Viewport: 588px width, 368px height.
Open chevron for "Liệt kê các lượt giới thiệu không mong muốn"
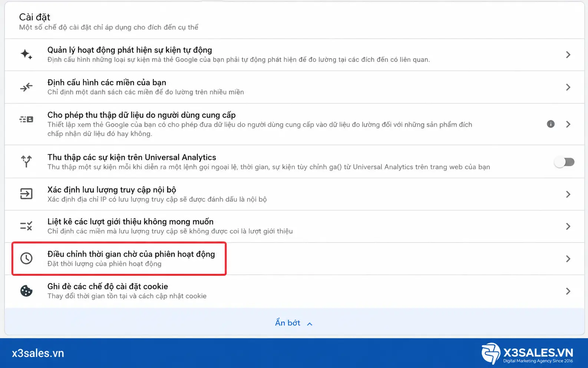coord(568,226)
